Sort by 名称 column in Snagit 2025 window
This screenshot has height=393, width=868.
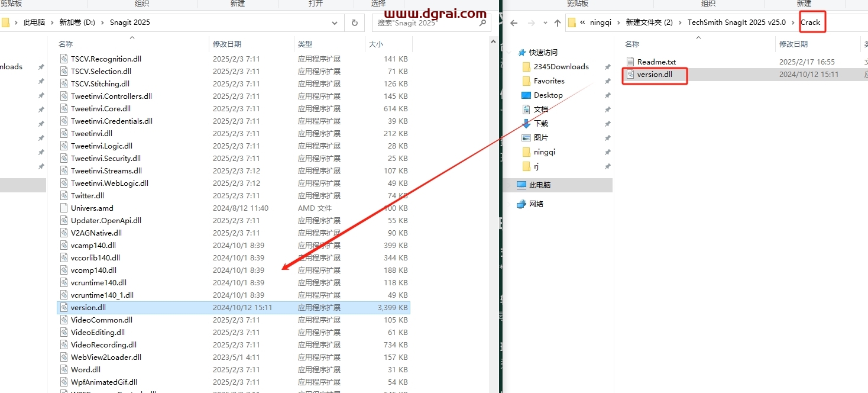pyautogui.click(x=66, y=44)
